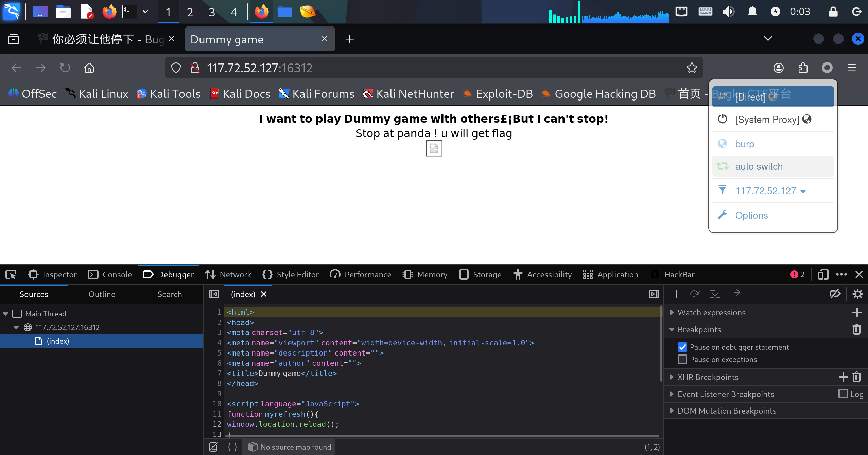
Task: Select the Outline tab in the debugger
Action: pos(102,294)
